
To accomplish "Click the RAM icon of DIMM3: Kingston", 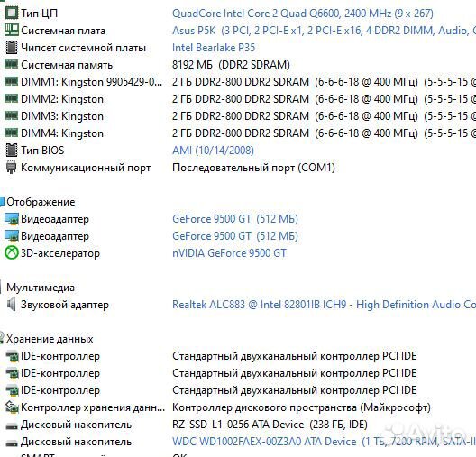I will [11, 115].
